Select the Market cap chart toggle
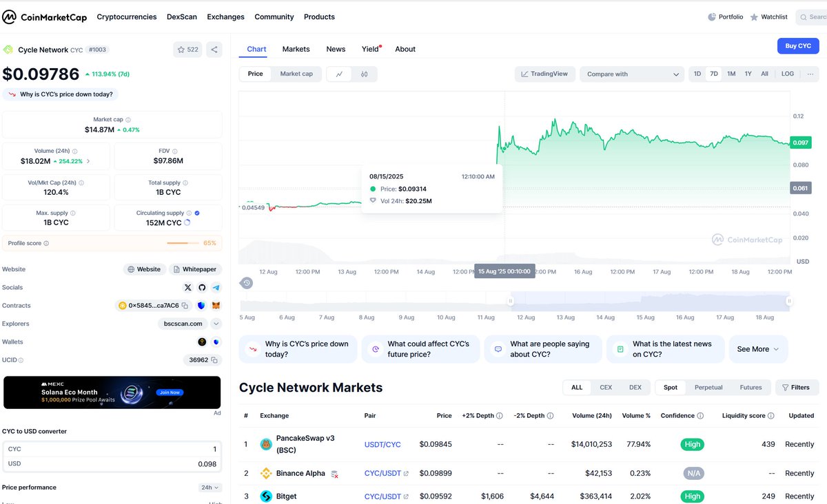This screenshot has width=827, height=504. pos(296,74)
